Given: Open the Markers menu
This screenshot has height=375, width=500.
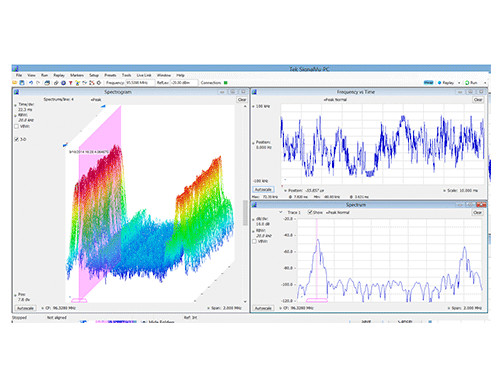Looking at the screenshot, I should 77,75.
